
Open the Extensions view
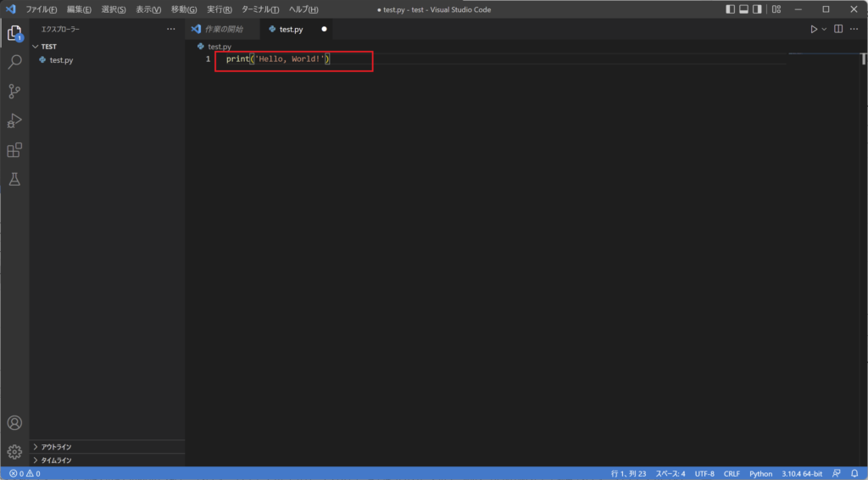(x=14, y=150)
